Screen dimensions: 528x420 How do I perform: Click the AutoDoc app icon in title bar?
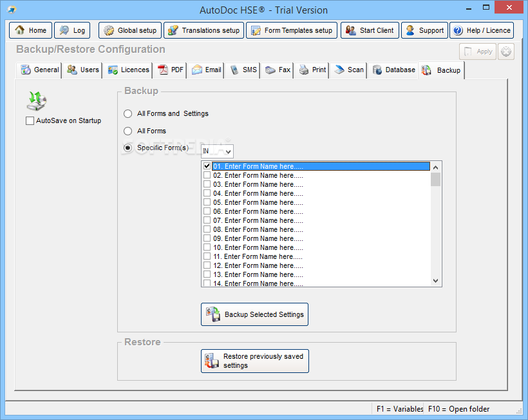tap(12, 10)
